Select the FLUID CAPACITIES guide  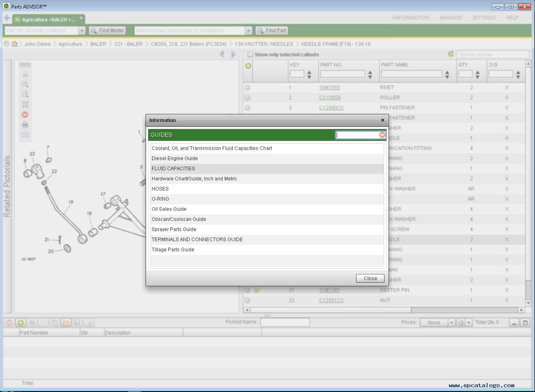click(173, 169)
